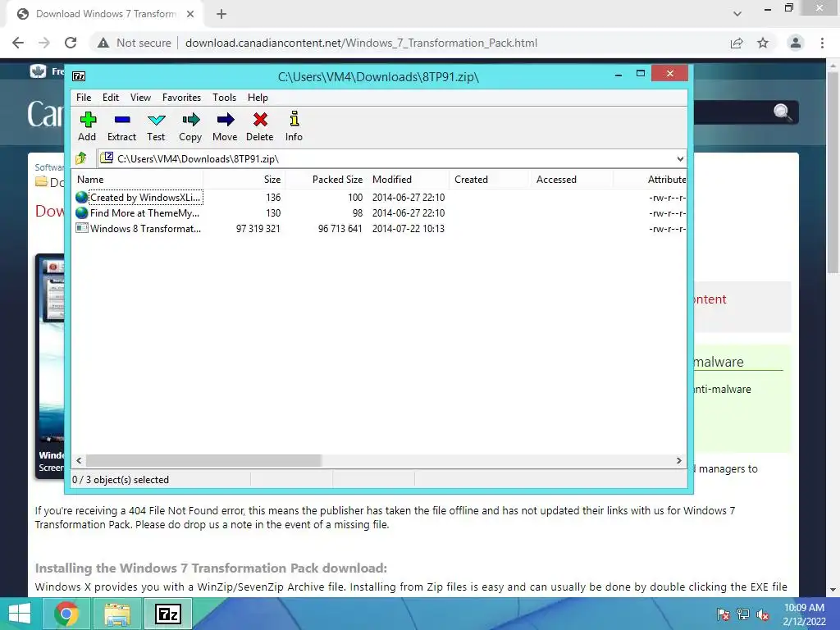Click the horizontal scrollbar thumb in 7-Zip
This screenshot has height=630, width=840.
pos(203,461)
